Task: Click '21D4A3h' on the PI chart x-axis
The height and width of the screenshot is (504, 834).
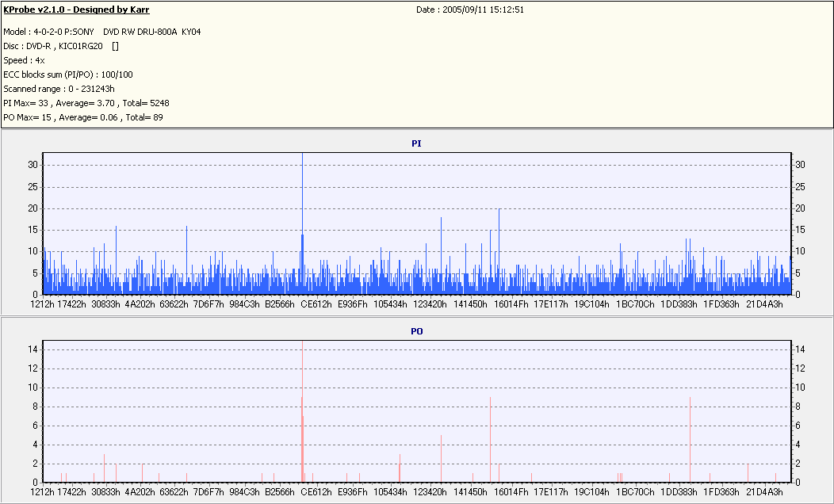Action: [764, 304]
